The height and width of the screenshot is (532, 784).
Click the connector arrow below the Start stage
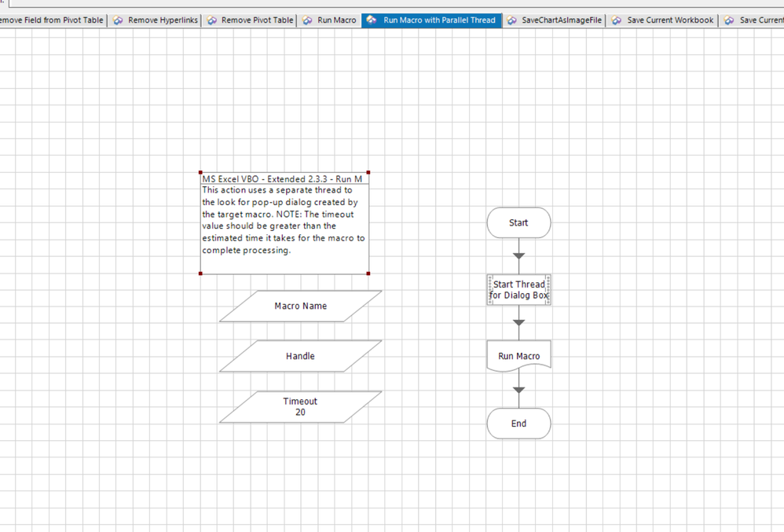518,255
